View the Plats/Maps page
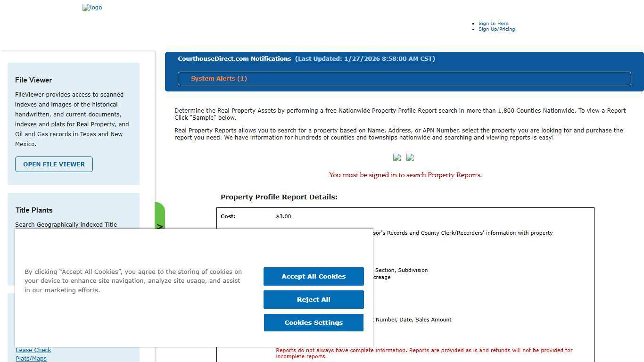The width and height of the screenshot is (644, 362). [31, 358]
